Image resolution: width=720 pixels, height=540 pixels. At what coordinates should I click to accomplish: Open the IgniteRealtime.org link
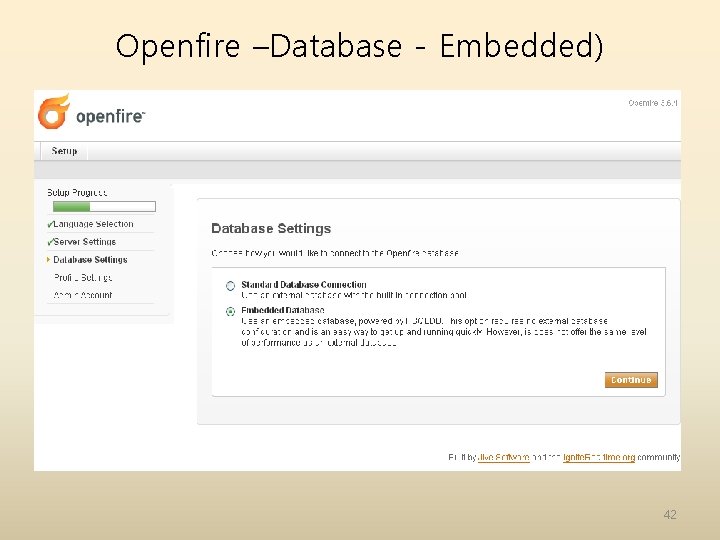click(x=599, y=457)
